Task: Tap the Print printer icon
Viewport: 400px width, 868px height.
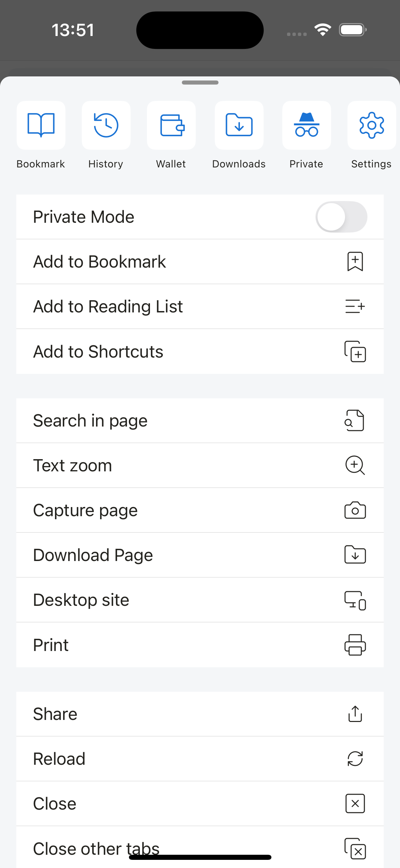Action: coord(355,645)
